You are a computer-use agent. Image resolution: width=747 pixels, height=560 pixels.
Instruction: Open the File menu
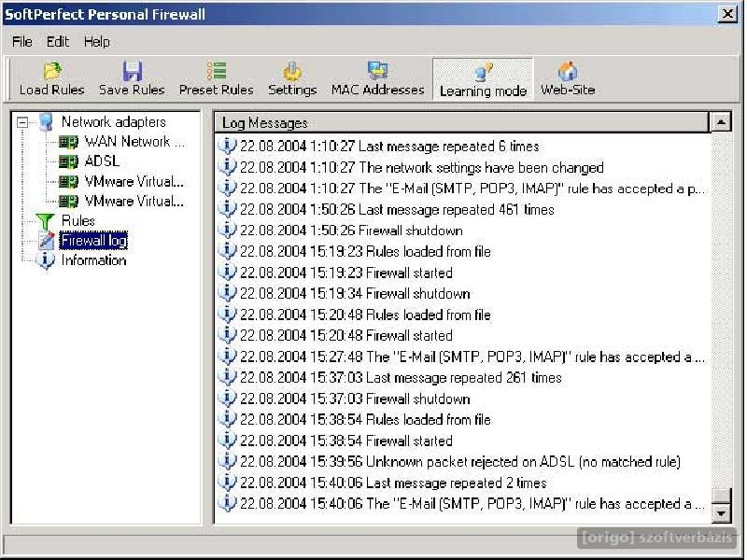[21, 42]
